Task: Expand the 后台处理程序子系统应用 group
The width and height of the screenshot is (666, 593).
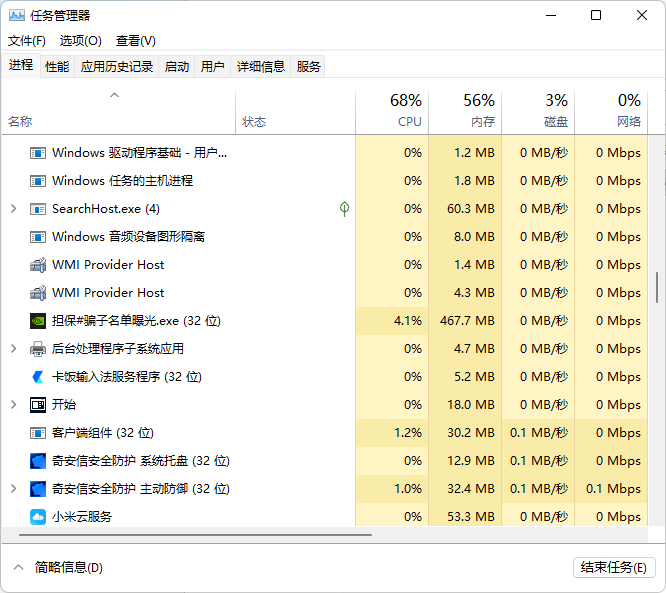Action: (14, 349)
